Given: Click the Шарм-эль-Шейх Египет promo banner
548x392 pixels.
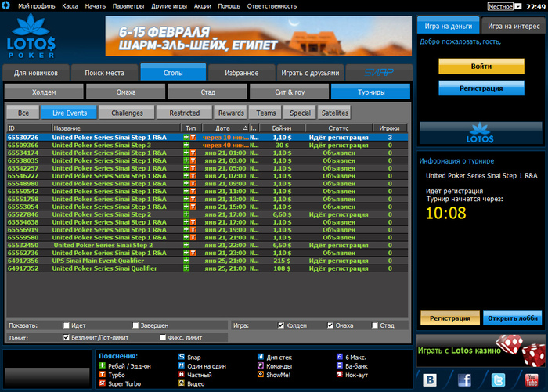Looking at the screenshot, I should click(258, 36).
